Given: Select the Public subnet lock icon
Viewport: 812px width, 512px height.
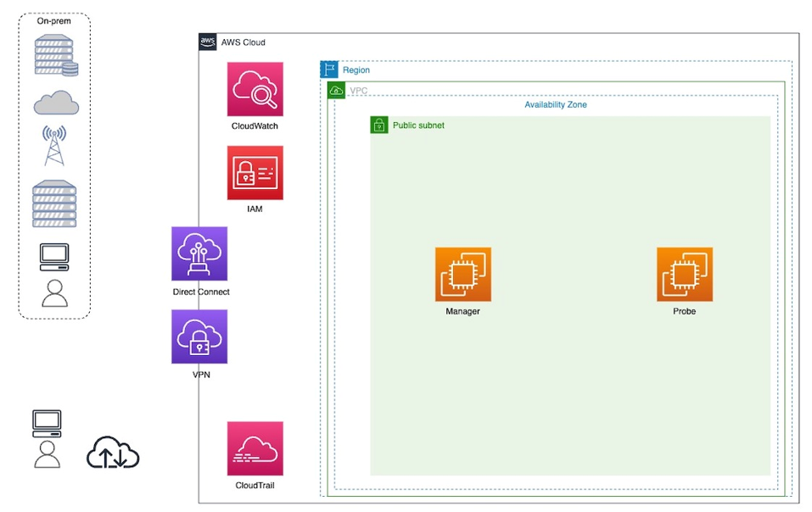Looking at the screenshot, I should point(379,125).
